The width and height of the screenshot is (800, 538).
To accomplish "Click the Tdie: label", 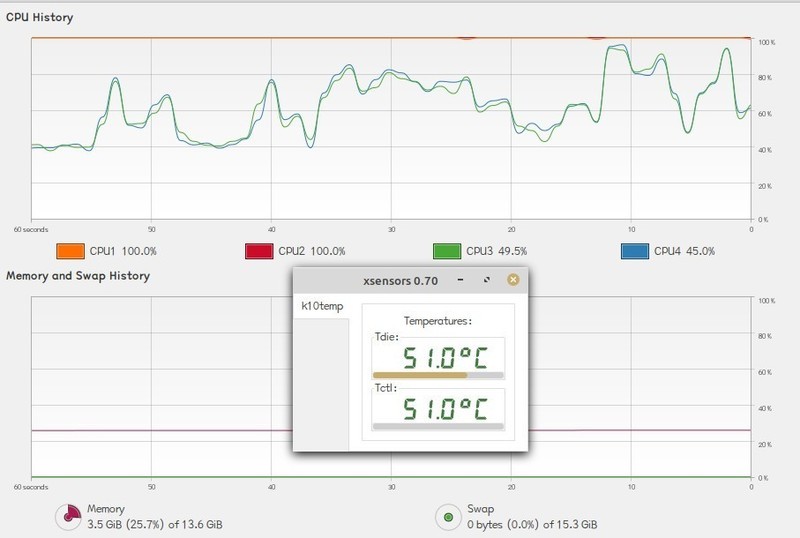I will point(387,337).
